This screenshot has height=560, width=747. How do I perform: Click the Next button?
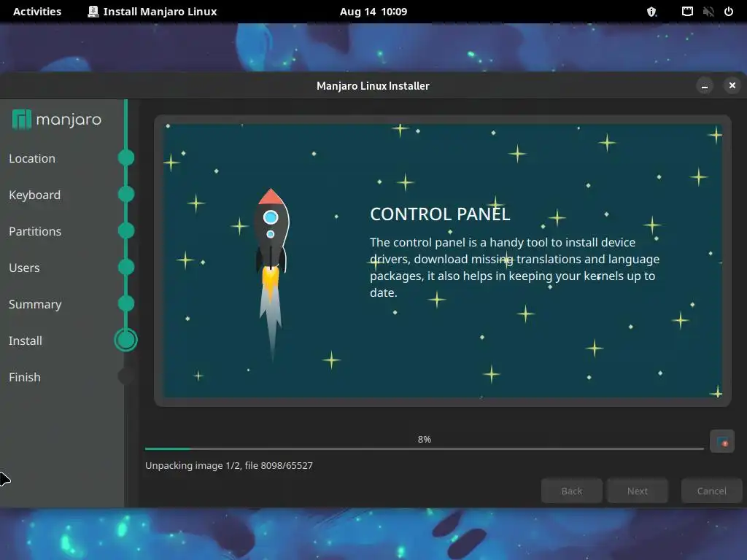click(x=637, y=491)
